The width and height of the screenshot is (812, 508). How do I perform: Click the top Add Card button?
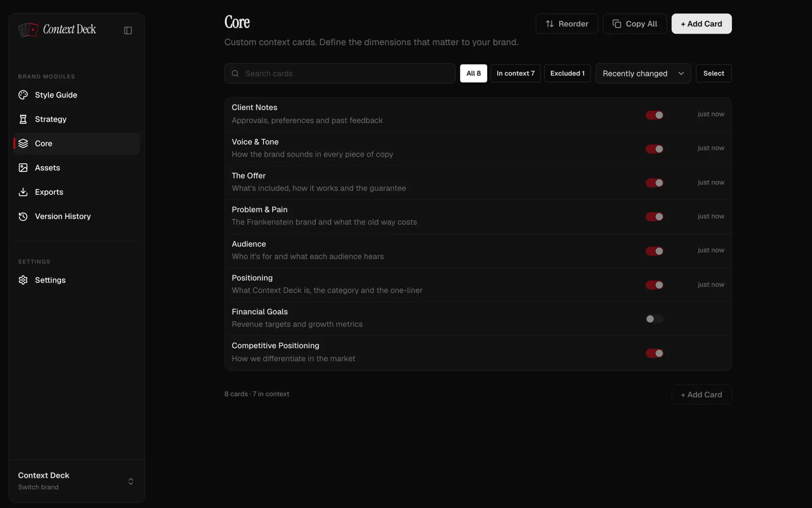point(702,24)
